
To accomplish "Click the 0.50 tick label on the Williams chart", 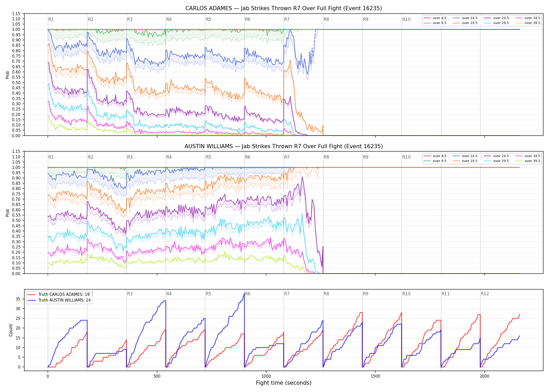I will coord(16,220).
